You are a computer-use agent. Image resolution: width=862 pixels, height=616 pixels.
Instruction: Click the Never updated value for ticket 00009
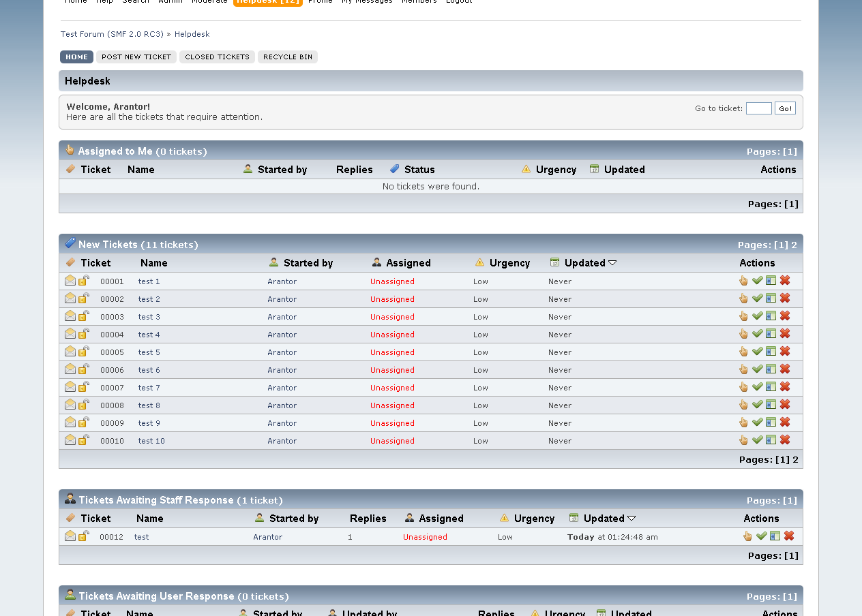(x=560, y=423)
